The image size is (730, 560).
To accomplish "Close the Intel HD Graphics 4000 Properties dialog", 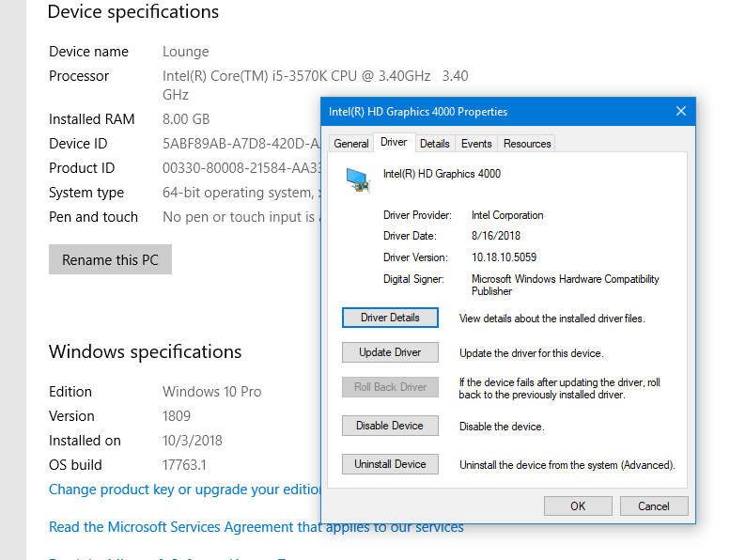I will (681, 111).
